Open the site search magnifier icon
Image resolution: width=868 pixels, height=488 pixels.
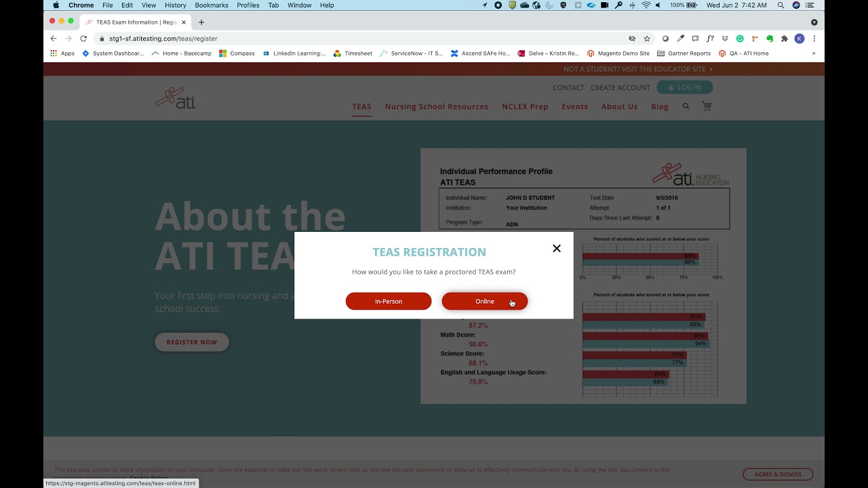pos(686,106)
